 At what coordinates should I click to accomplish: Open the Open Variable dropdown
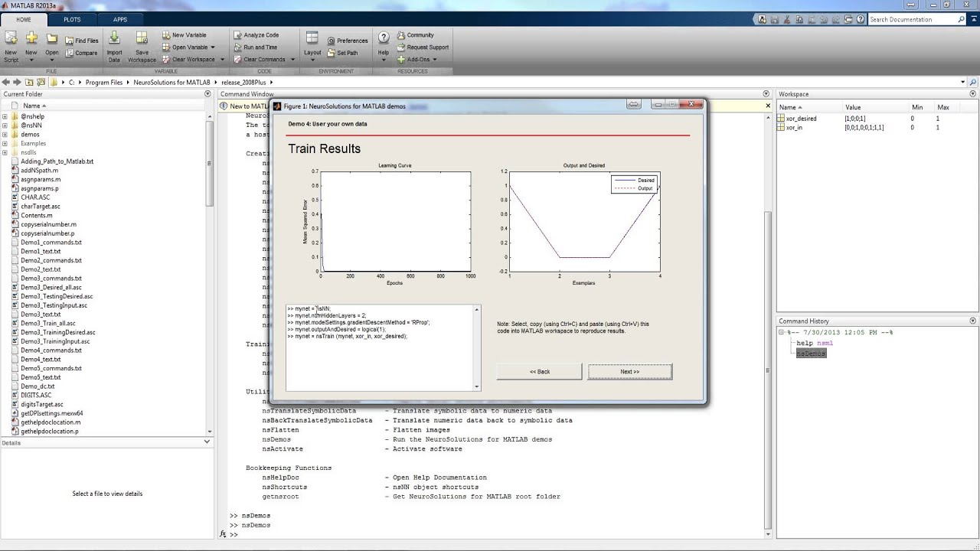188,47
